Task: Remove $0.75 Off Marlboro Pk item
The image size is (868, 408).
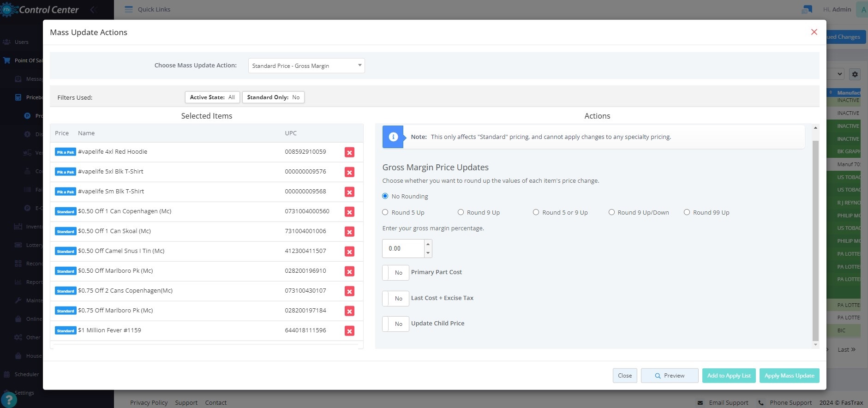Action: click(349, 311)
